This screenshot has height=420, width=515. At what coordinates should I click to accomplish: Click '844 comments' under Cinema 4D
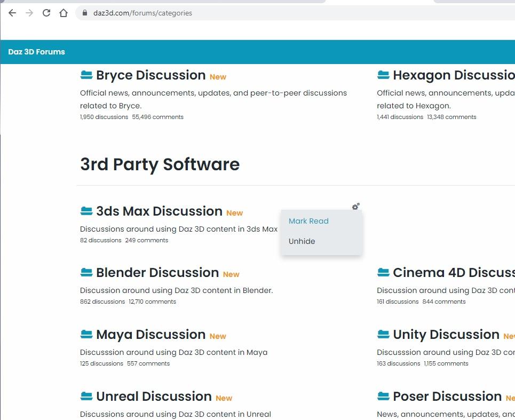(443, 302)
